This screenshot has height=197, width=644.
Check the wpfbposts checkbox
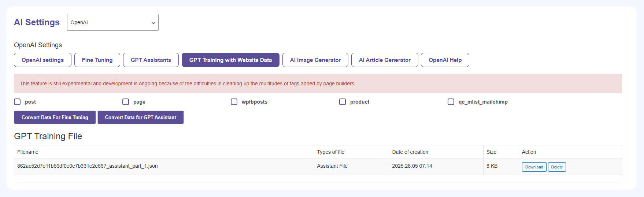234,102
